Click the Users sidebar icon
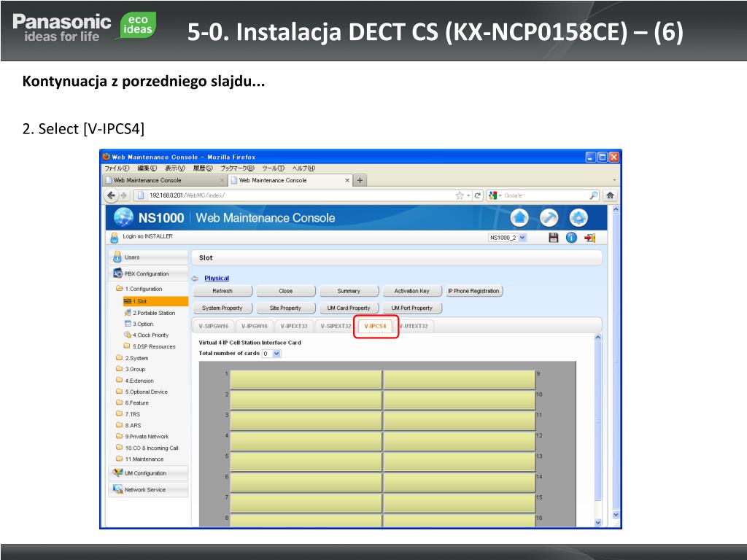The height and width of the screenshot is (560, 747). coord(117,257)
